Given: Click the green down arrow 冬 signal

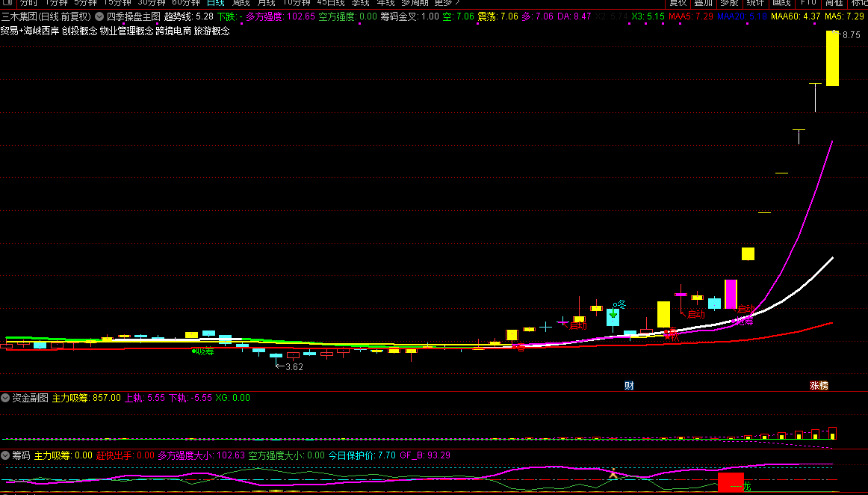Looking at the screenshot, I should 613,315.
